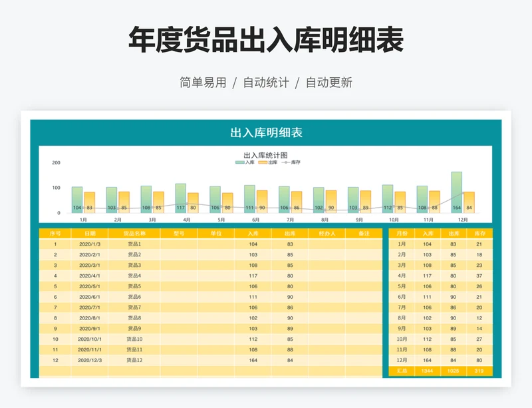
Task: Click the main heading 年度货品出入库明细表
Action: 266,41
